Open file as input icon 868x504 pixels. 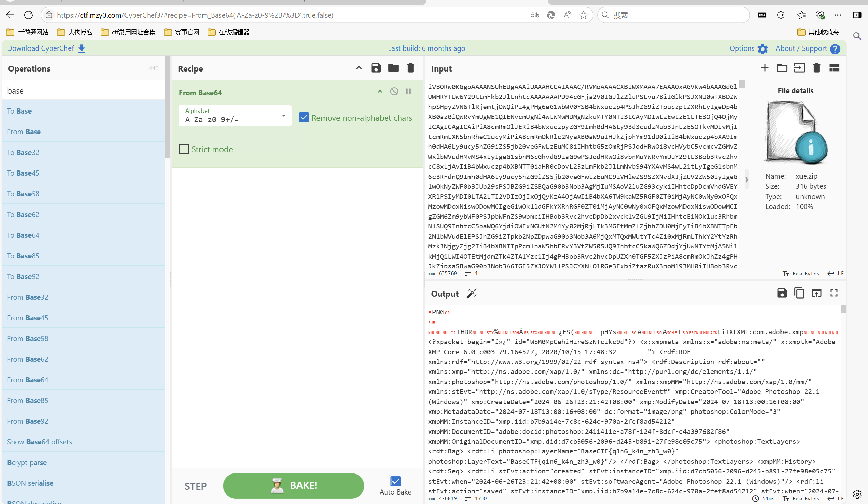click(x=799, y=68)
